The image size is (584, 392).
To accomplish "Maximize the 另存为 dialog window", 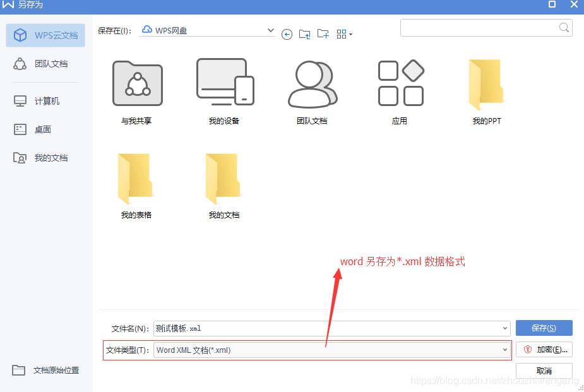I will [x=552, y=4].
